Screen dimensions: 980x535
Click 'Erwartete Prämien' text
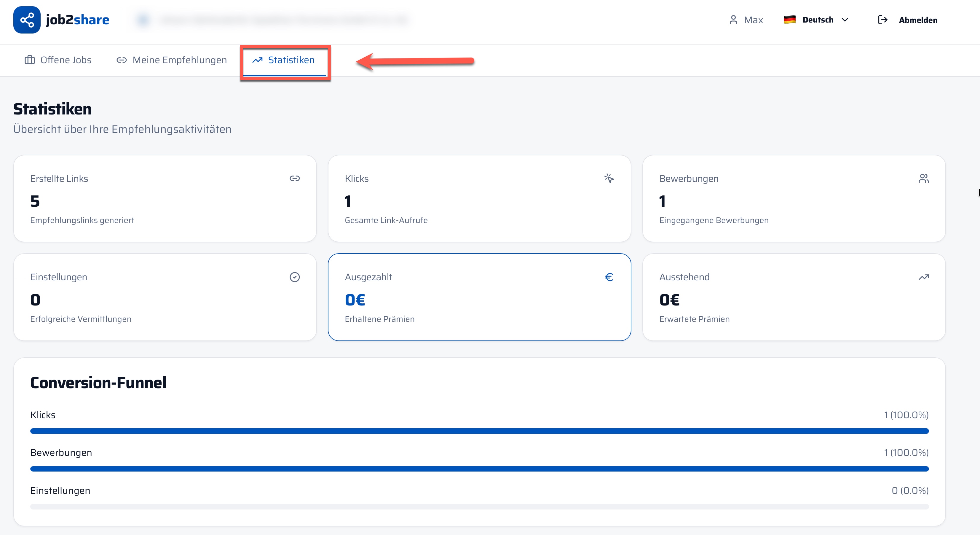[x=695, y=319]
